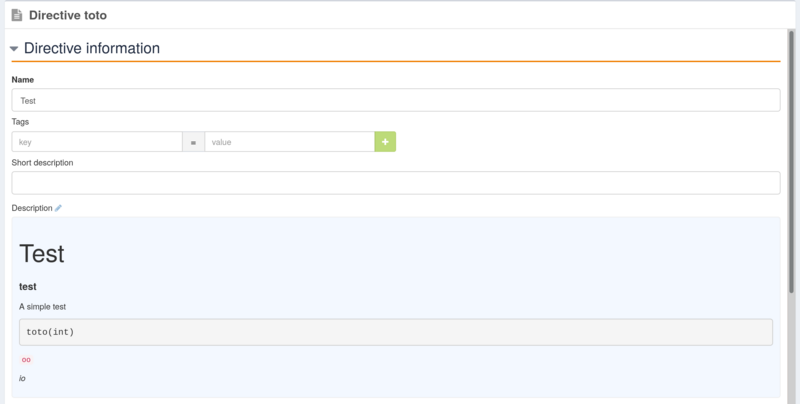Click into the tag key field
This screenshot has width=800, height=404.
click(x=97, y=142)
